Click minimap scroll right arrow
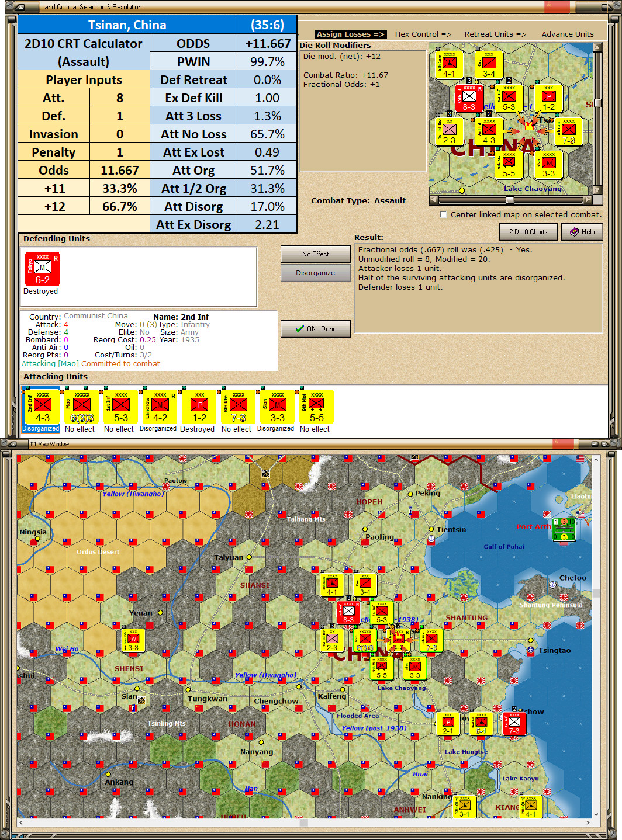Screen dimensions: 622x840 point(587,200)
